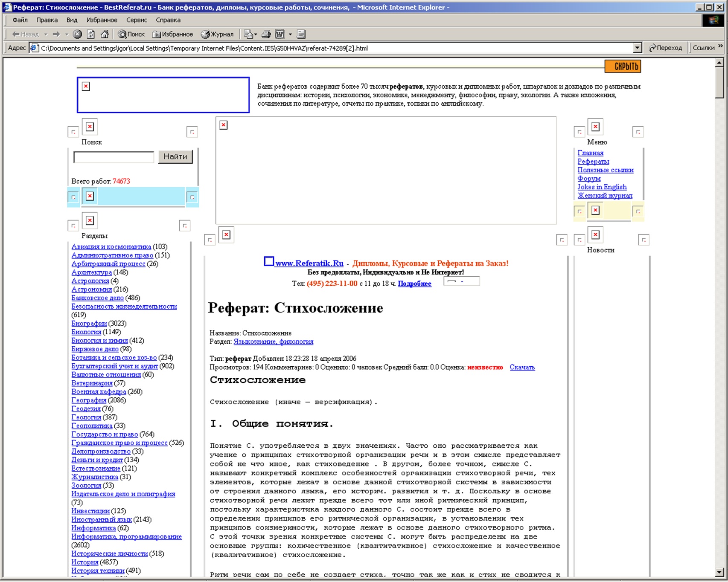This screenshot has width=728, height=582.
Task: Open the Иностранный язык category link
Action: (x=101, y=519)
